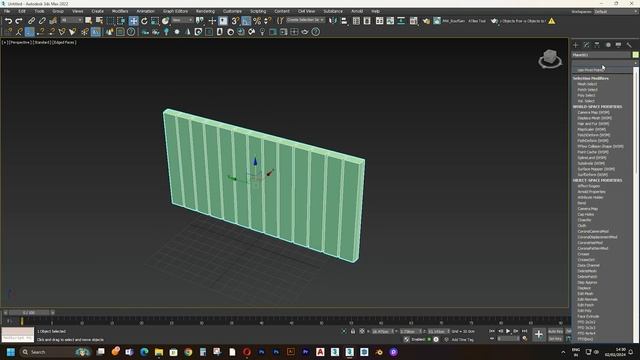Open Edit Named Selection Sets

pos(280,21)
